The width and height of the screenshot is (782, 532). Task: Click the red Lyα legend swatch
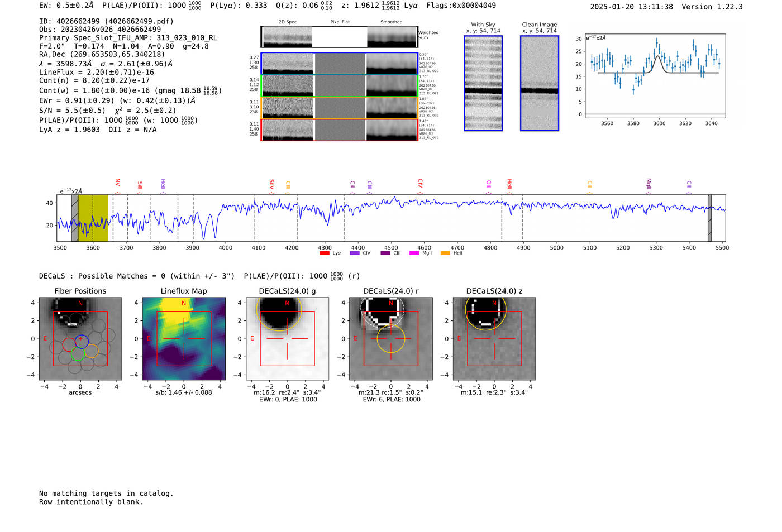coord(324,253)
